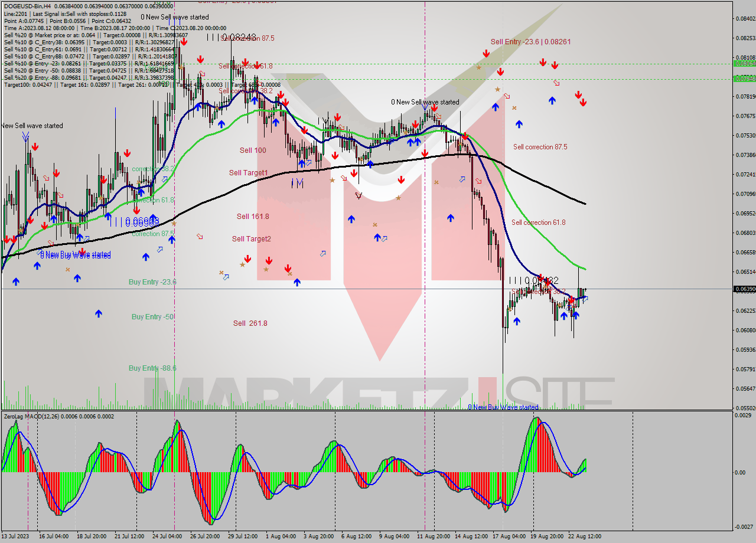Click 17 Aug 04:00 on time axis

point(508,537)
